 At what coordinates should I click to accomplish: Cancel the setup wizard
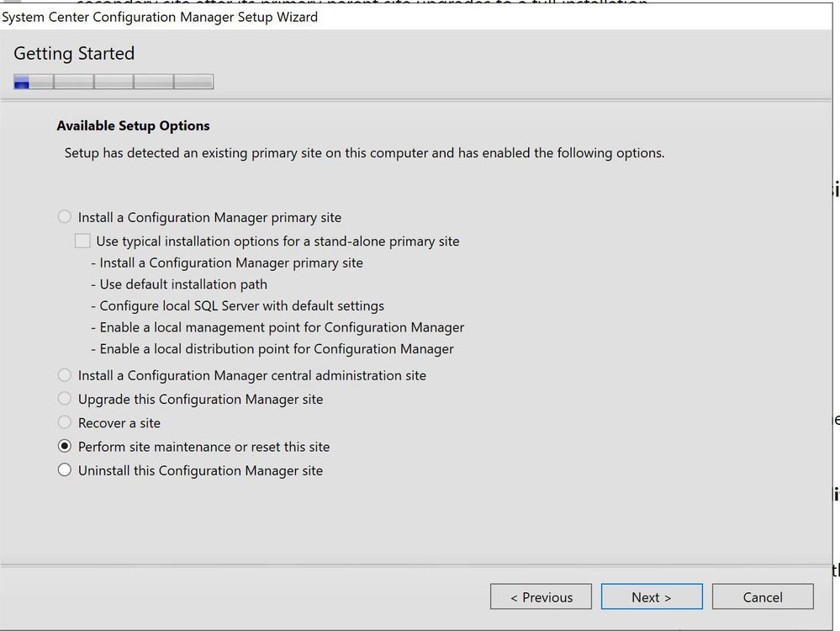[763, 597]
